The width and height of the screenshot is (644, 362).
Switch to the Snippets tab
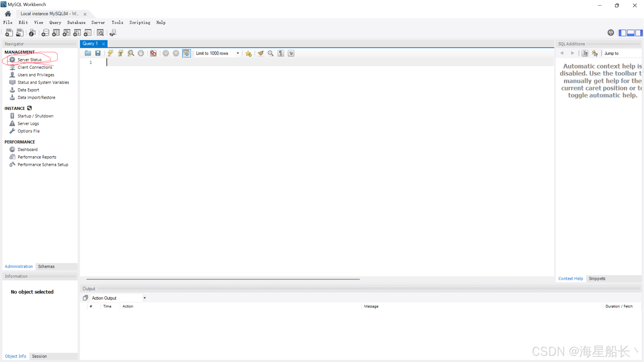tap(597, 278)
